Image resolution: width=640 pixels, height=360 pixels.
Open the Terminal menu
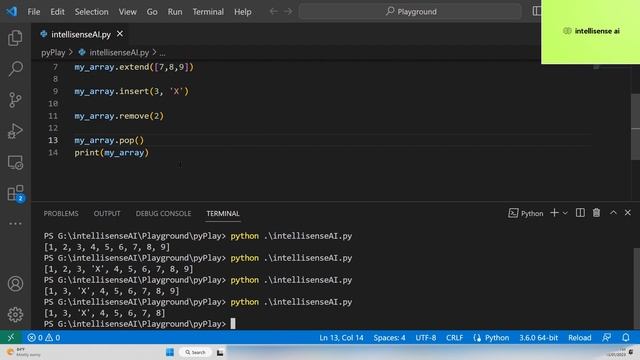(x=208, y=11)
